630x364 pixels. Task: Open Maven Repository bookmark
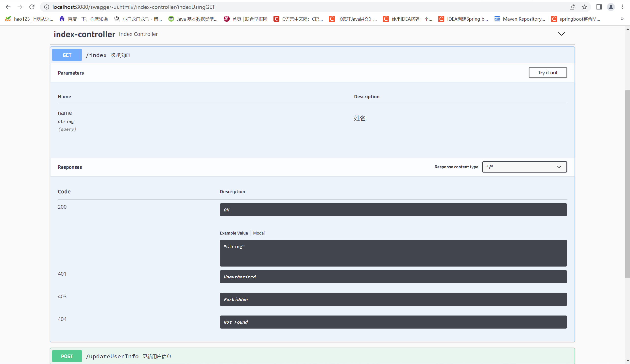pyautogui.click(x=520, y=19)
